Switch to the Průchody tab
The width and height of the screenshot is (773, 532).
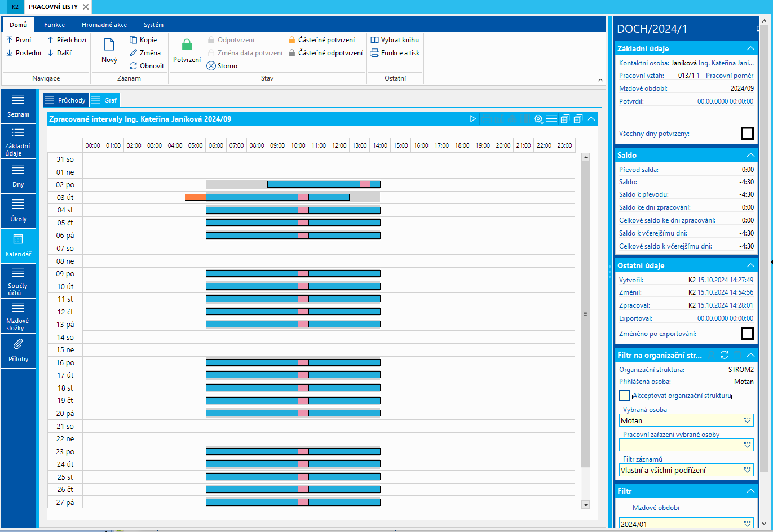tap(65, 100)
